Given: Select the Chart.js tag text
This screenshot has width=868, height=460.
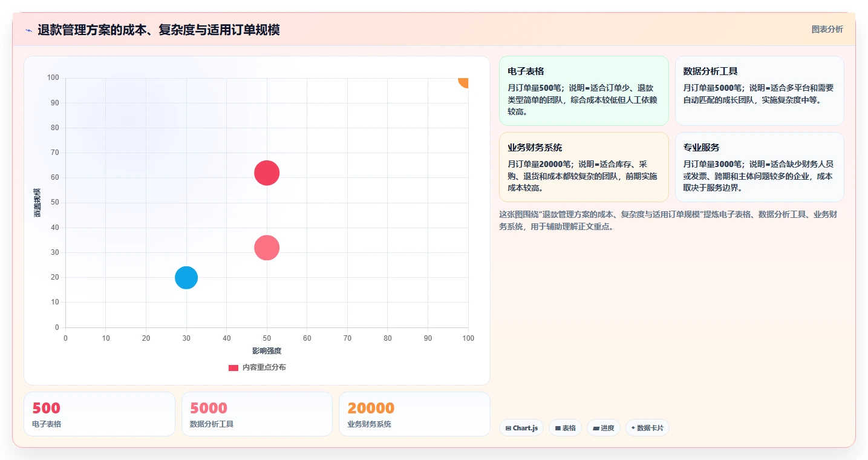Looking at the screenshot, I should coord(525,428).
